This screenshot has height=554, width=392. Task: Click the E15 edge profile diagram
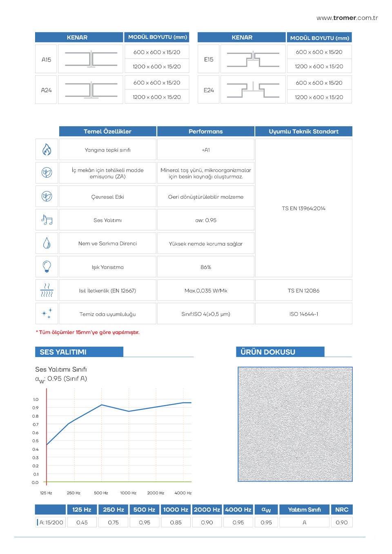point(253,59)
